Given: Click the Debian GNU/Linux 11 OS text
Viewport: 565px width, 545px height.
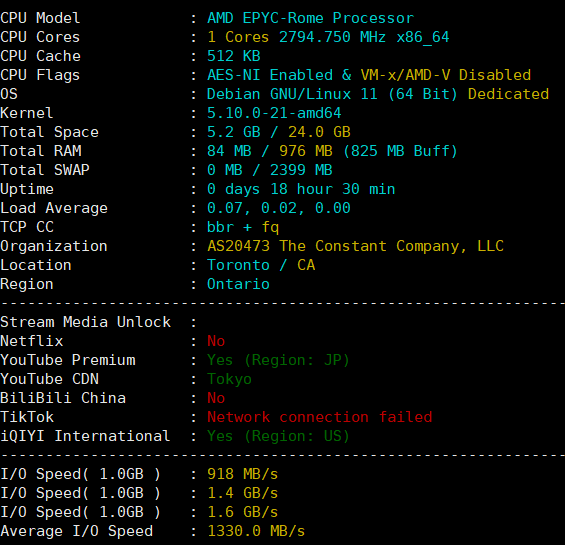Looking at the screenshot, I should coord(292,94).
